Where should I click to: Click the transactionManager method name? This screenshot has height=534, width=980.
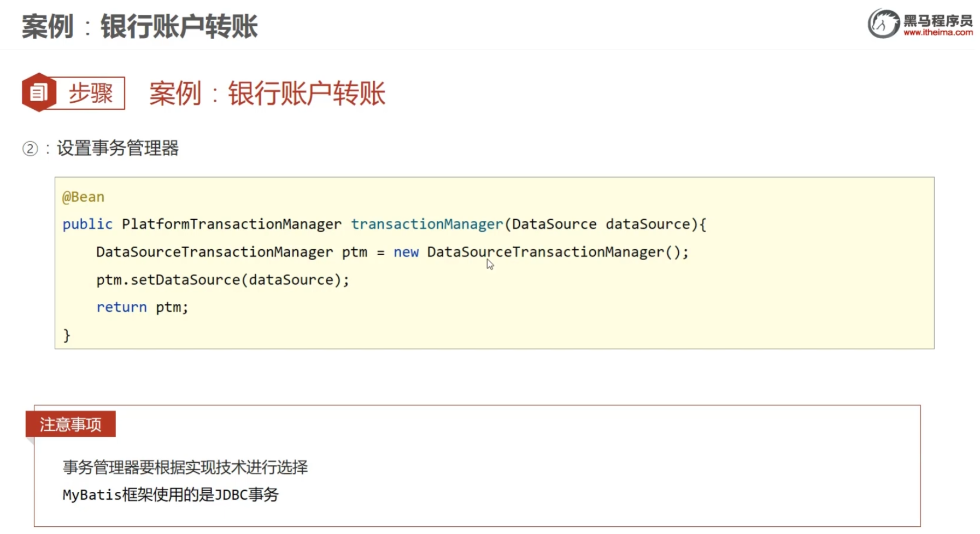click(x=427, y=224)
